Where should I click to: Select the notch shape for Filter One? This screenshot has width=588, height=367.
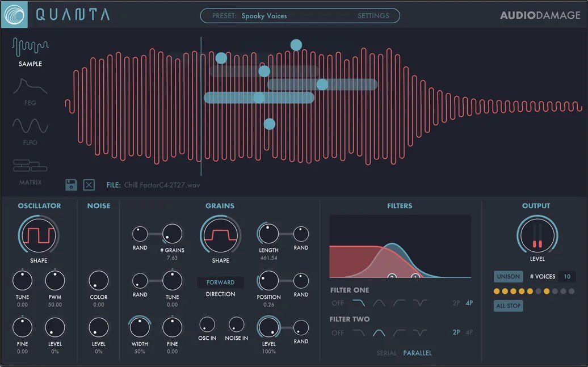click(420, 302)
